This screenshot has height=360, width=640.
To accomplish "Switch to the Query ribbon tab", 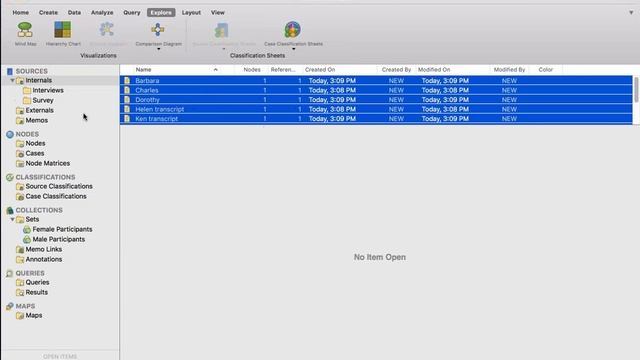I will pyautogui.click(x=131, y=13).
